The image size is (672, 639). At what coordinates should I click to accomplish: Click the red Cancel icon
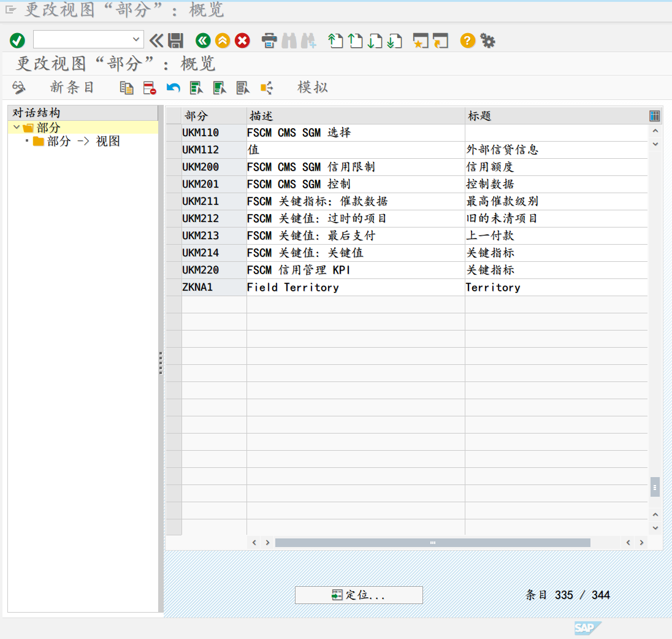pos(243,40)
